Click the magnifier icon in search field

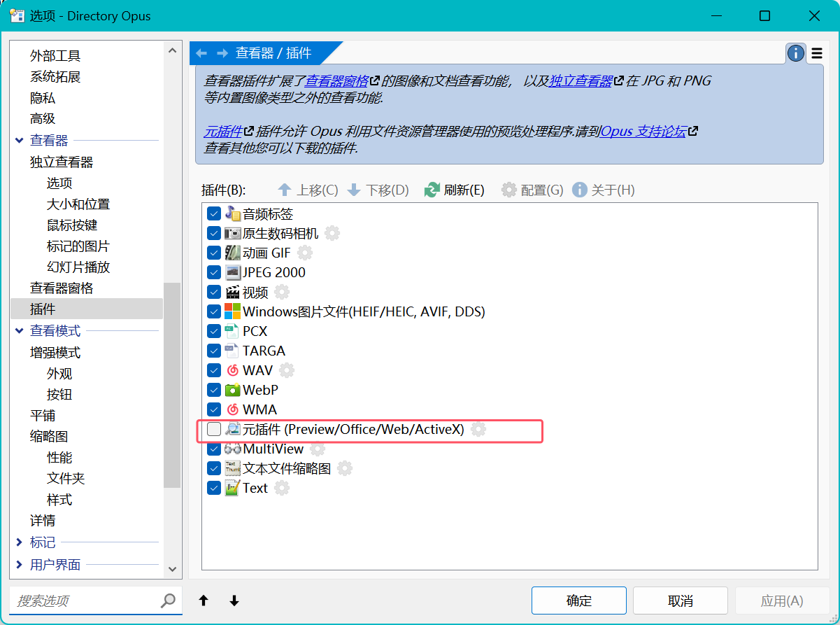(169, 601)
